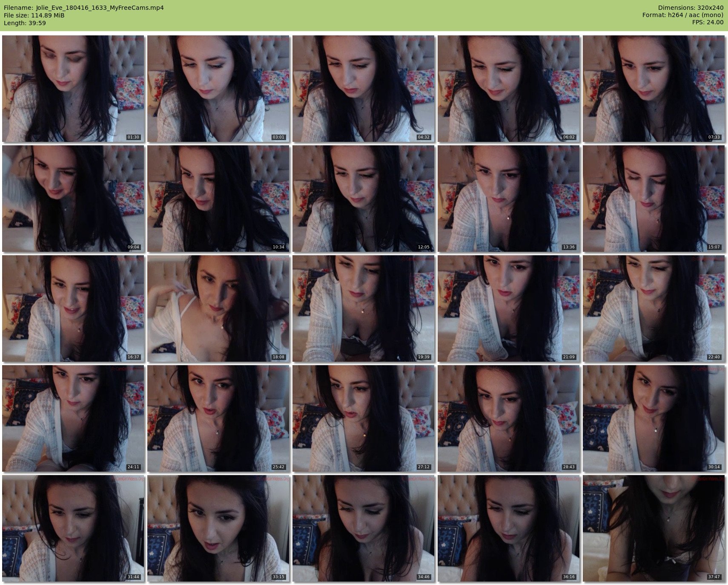Choose the thumbnail stamped 24:11
The image size is (728, 585).
(73, 418)
